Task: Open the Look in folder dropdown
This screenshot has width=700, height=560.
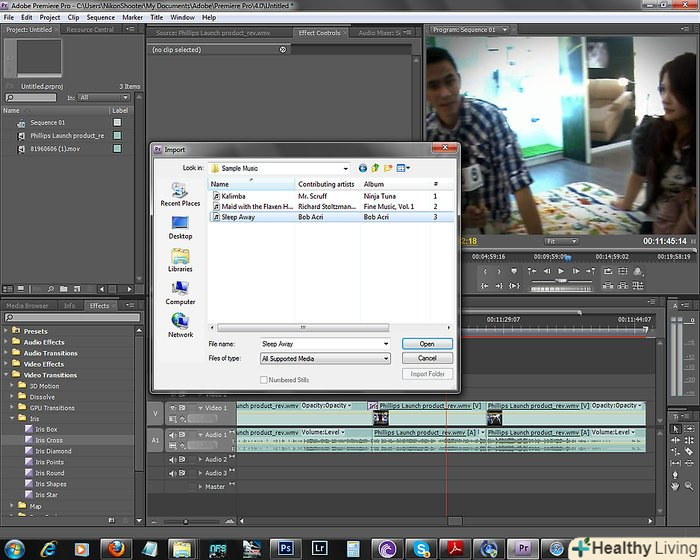Action: click(345, 169)
